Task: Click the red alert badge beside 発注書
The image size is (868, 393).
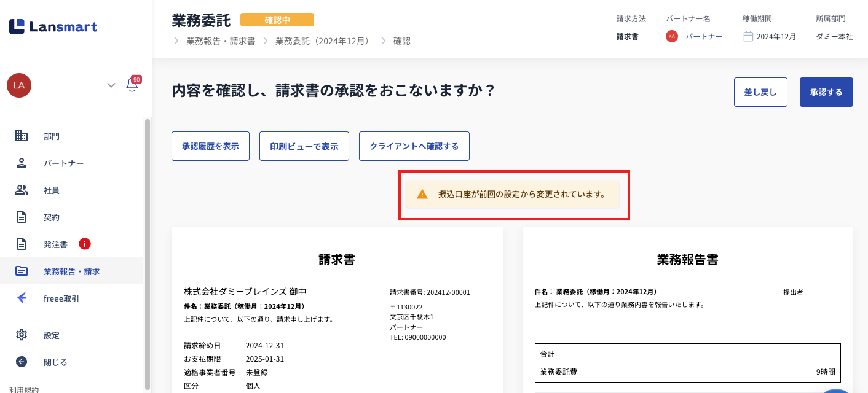Action: 85,244
